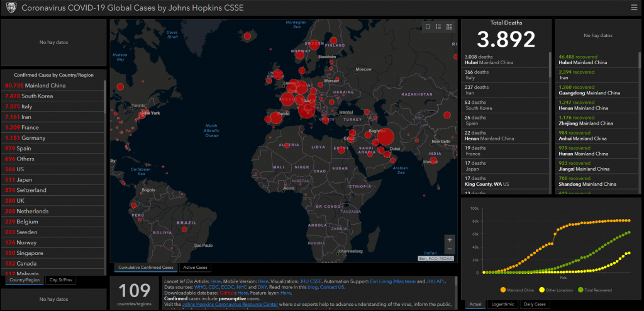
Task: Select 7.161 Iran row in country list
Action: (x=53, y=117)
